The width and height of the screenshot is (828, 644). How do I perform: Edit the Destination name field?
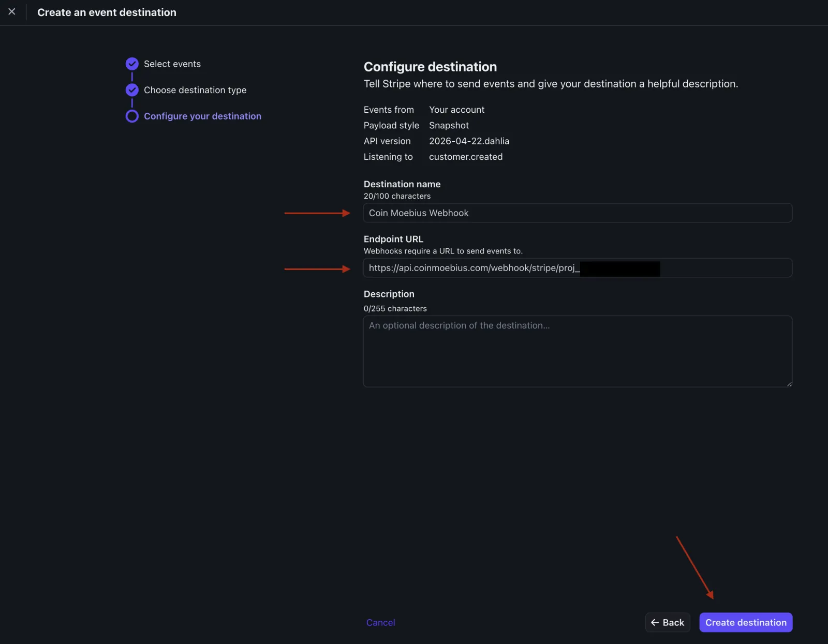click(x=578, y=213)
